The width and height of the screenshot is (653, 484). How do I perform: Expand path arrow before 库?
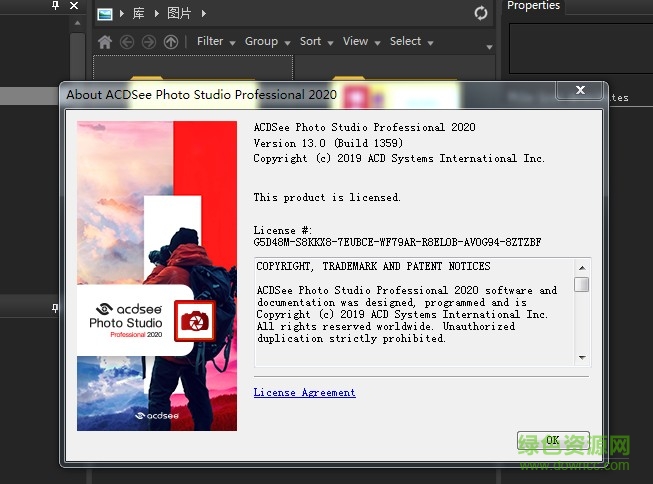(122, 14)
